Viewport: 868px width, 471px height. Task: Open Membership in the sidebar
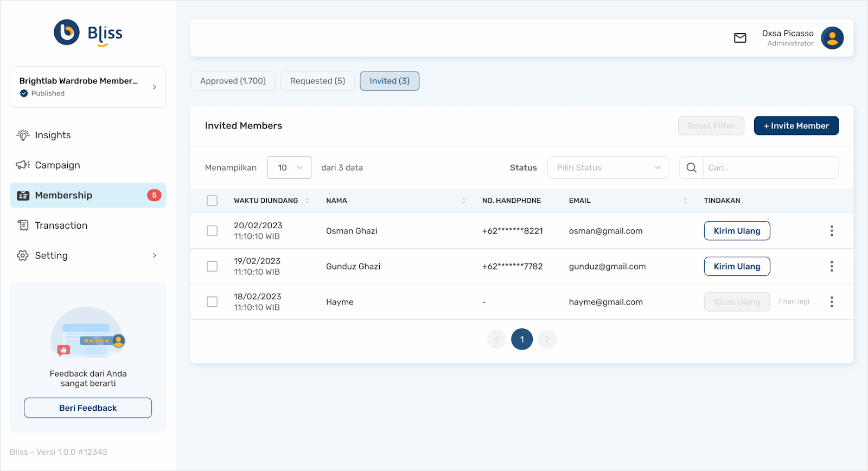[x=88, y=195]
